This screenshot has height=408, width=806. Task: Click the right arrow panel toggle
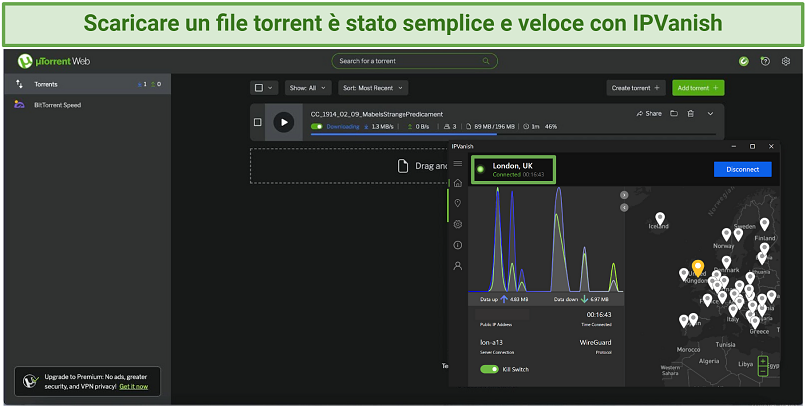[624, 195]
